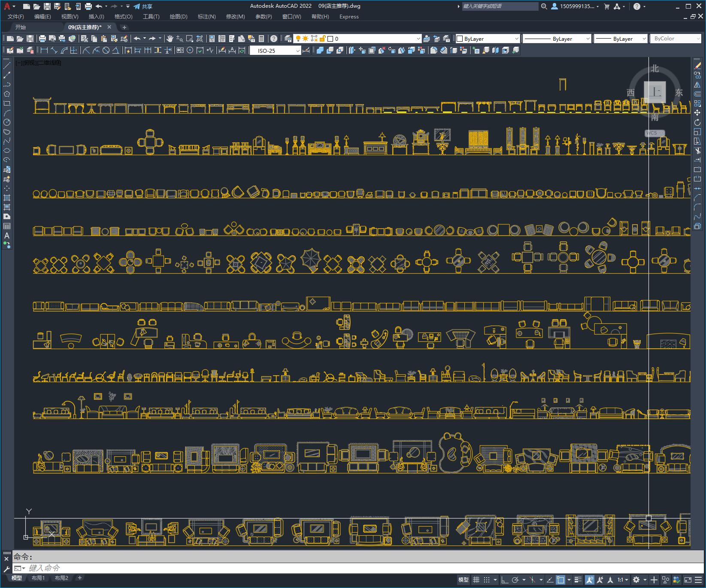The width and height of the screenshot is (706, 588).
Task: Click the search magnifier icon
Action: tap(544, 6)
